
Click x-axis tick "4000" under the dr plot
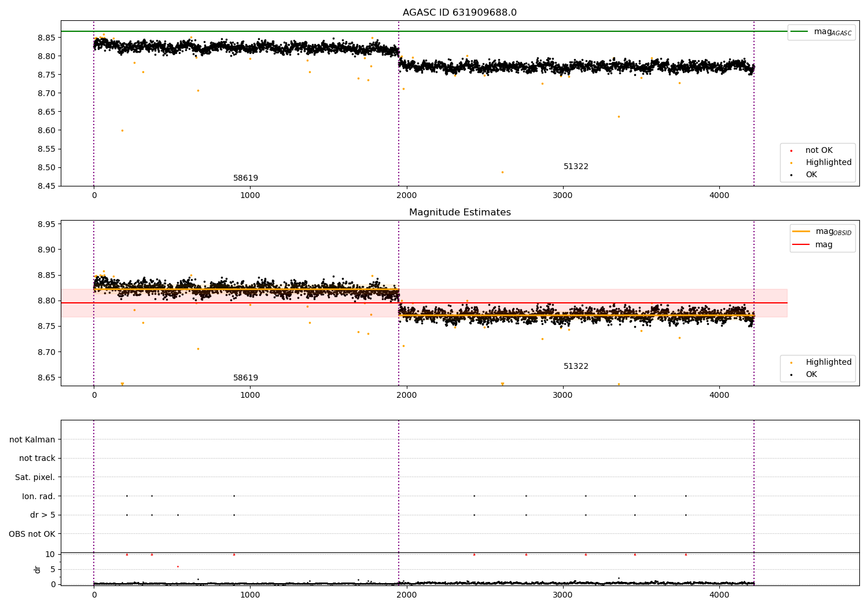719,595
